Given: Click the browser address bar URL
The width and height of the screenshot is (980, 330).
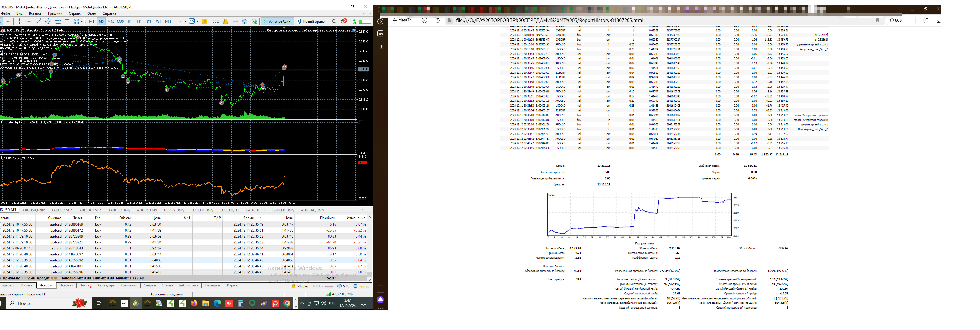Looking at the screenshot, I should click(549, 20).
